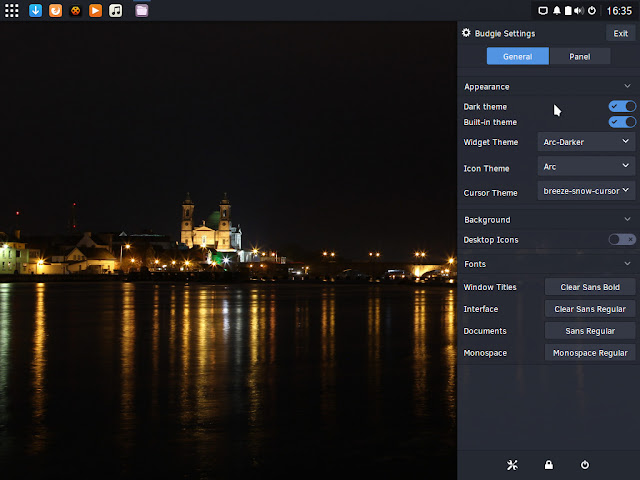Viewport: 640px width, 480px height.
Task: Click the lock screen padlock icon
Action: point(549,464)
